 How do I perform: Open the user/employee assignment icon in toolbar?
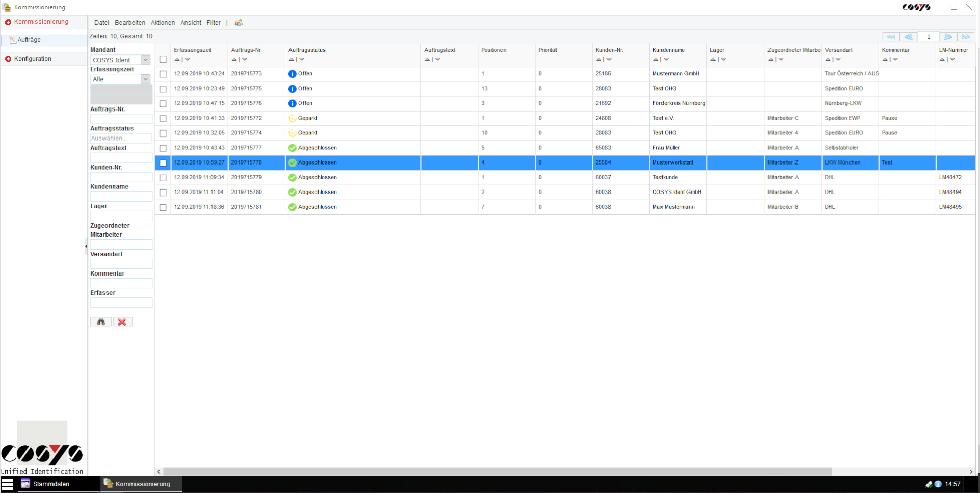coord(239,23)
